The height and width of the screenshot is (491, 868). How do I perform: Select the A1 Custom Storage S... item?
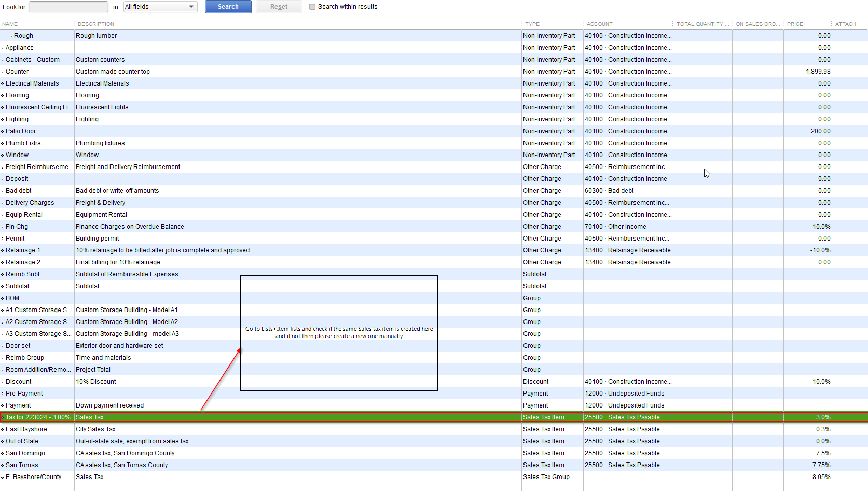(38, 310)
